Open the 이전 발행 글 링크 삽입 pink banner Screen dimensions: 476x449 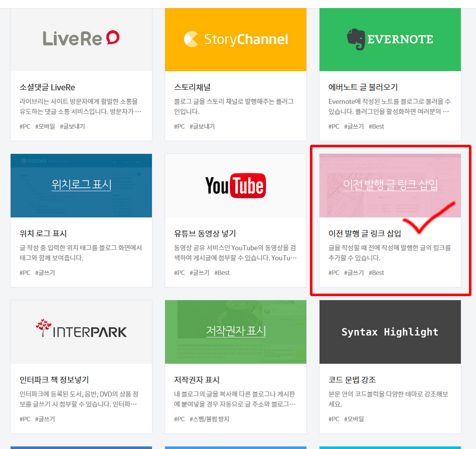(390, 185)
